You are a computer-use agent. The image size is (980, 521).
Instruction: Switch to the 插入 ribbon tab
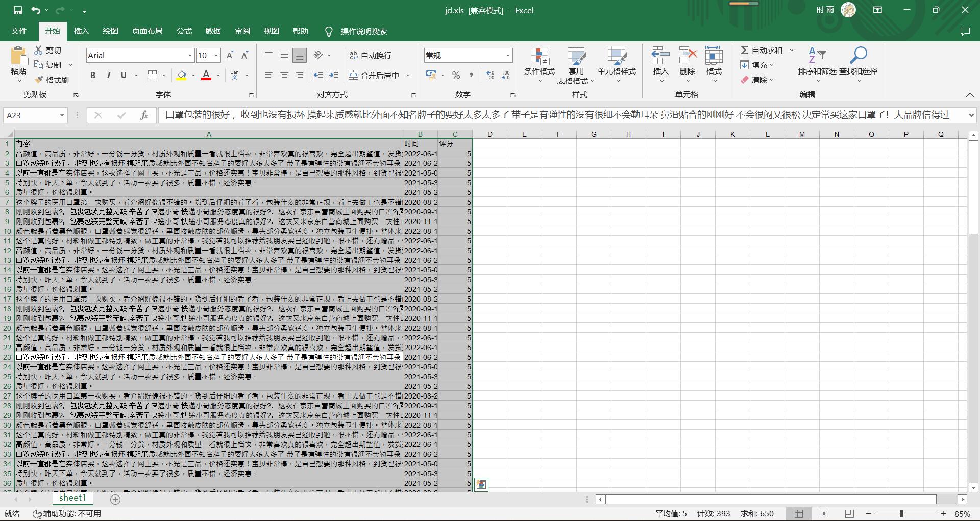81,31
